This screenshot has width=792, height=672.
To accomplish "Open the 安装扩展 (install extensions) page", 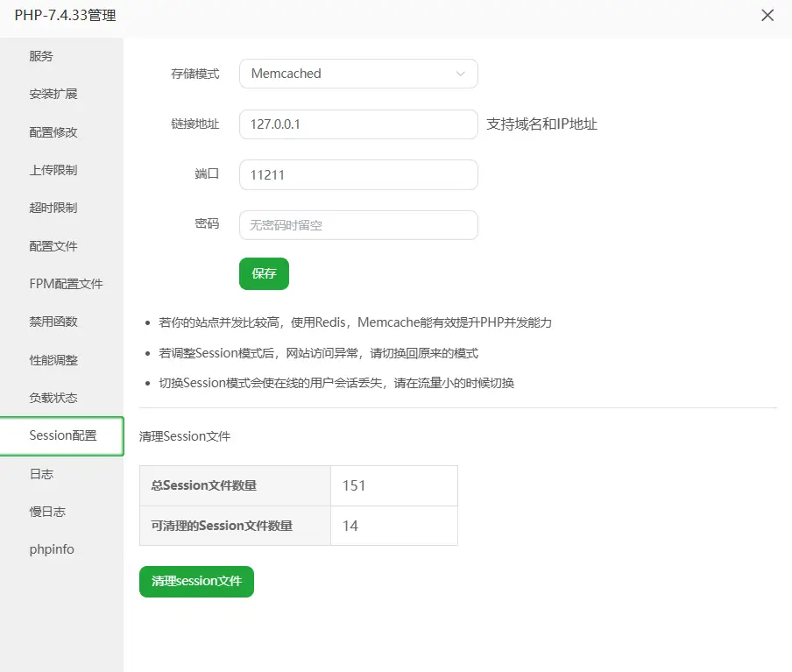I will [53, 94].
